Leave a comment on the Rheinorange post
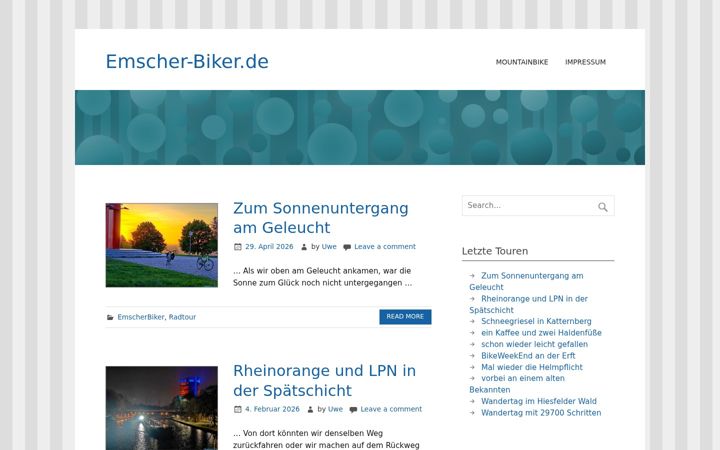The height and width of the screenshot is (450, 720). coord(391,409)
